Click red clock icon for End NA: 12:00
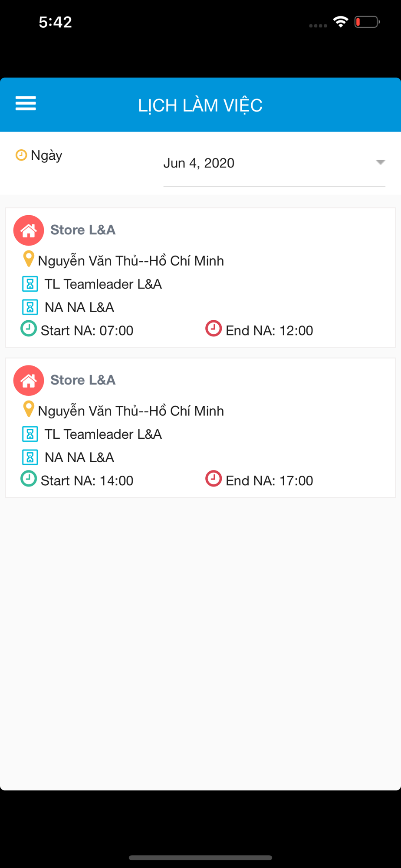 [214, 329]
